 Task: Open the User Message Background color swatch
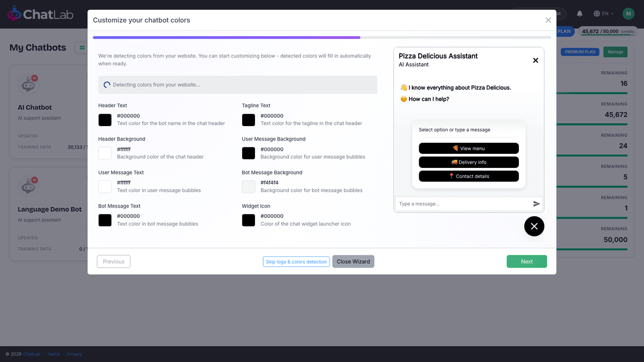tap(248, 153)
